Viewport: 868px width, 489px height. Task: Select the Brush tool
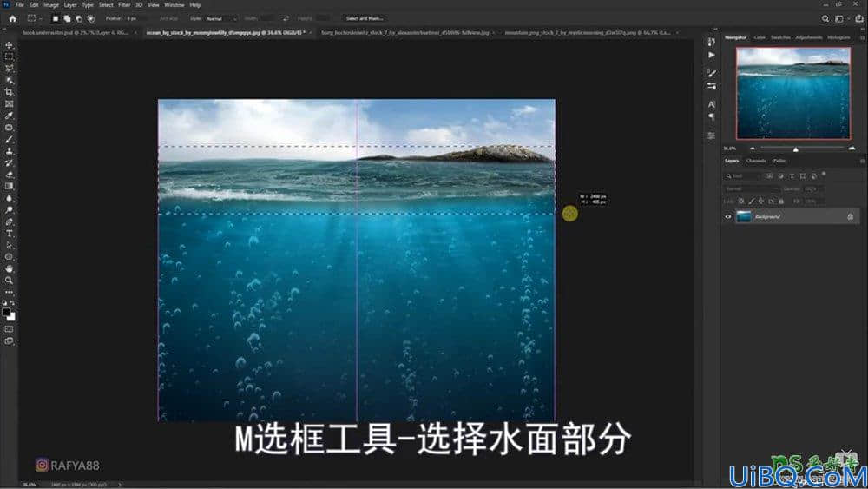[9, 139]
